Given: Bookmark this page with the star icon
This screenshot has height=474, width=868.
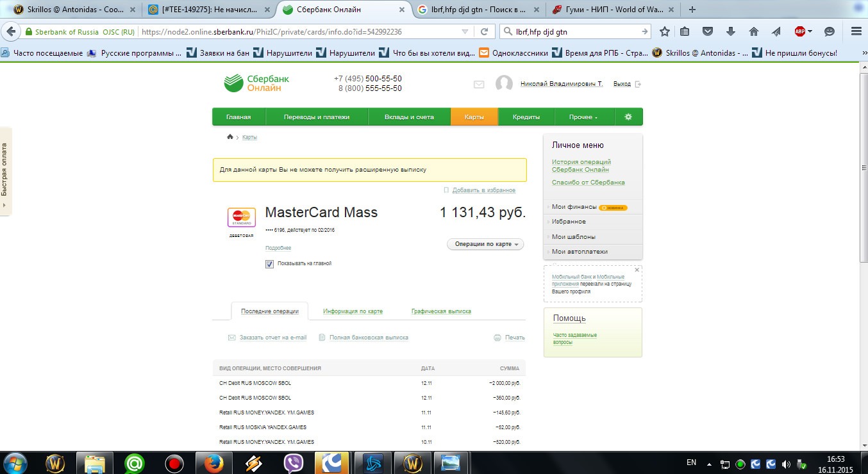Looking at the screenshot, I should [665, 31].
